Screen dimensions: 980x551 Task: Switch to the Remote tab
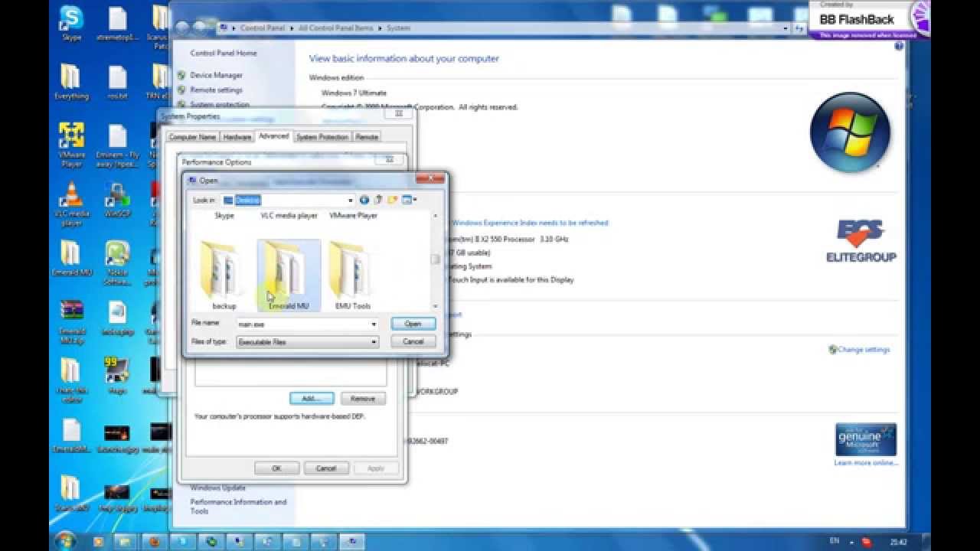point(367,137)
